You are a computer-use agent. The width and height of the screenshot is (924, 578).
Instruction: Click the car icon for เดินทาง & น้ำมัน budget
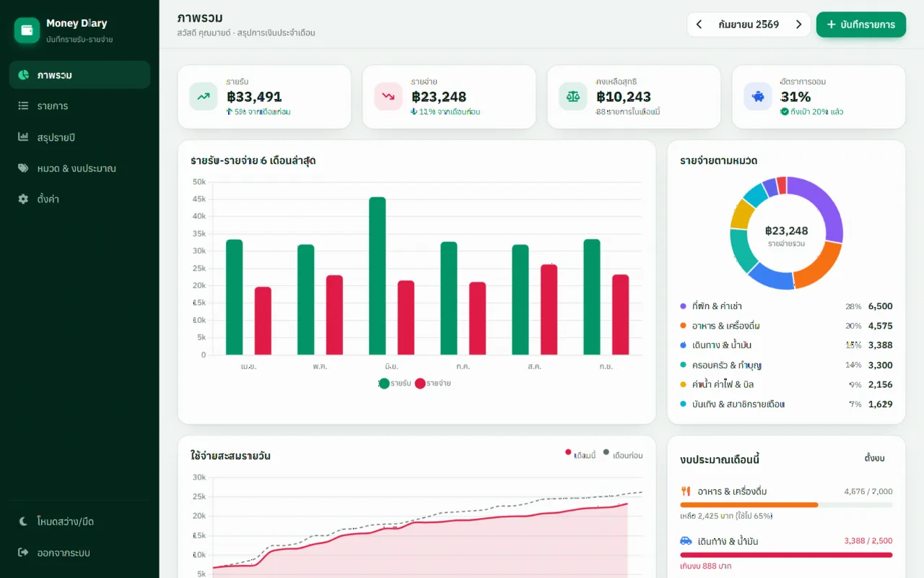coord(686,541)
